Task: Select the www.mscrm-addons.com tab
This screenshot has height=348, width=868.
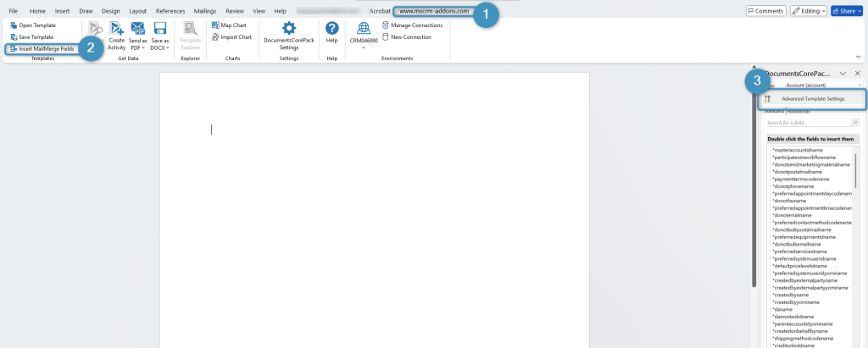Action: [x=434, y=11]
